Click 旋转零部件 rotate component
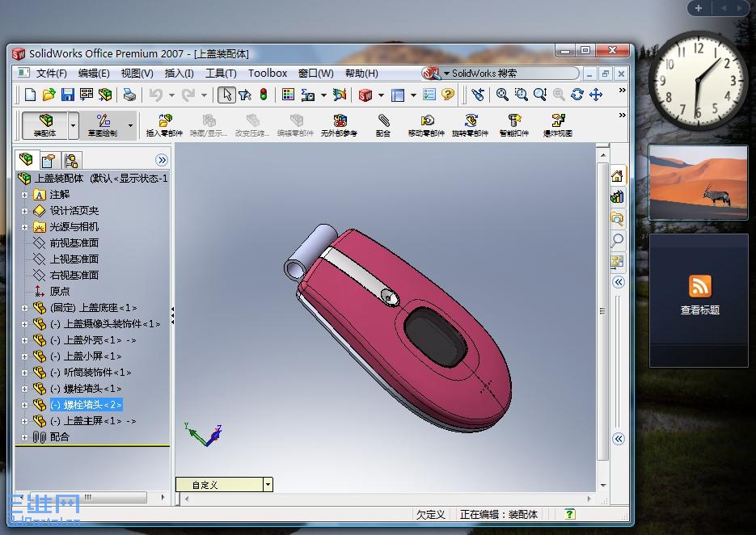The height and width of the screenshot is (535, 756). pos(470,125)
